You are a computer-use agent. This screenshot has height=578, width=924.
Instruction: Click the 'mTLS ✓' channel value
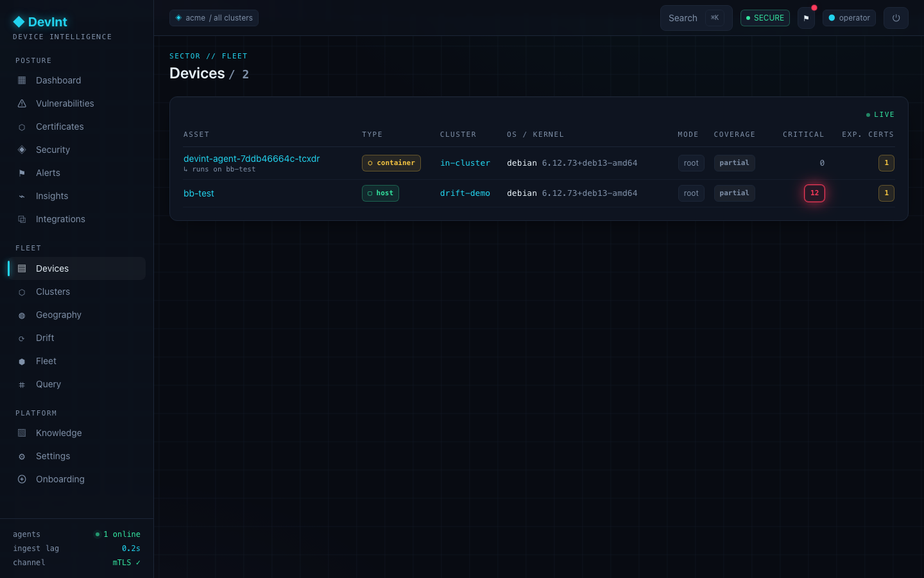click(126, 563)
